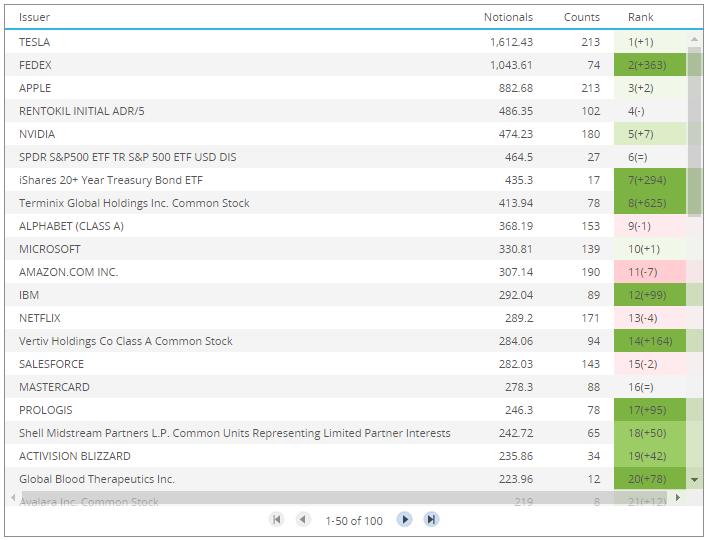The height and width of the screenshot is (540, 705).
Task: Sort by the Rank column header
Action: click(640, 17)
